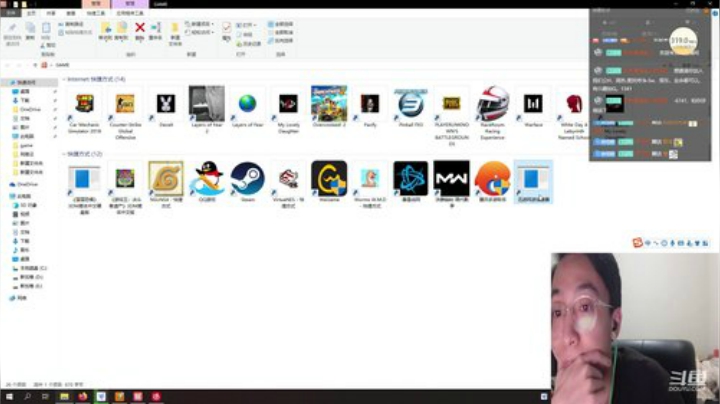Click the highlighted blue-window shortcut
The width and height of the screenshot is (720, 404).
(x=533, y=182)
